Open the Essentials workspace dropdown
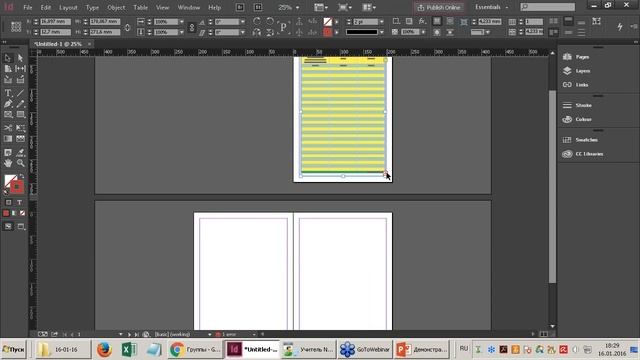The width and height of the screenshot is (640, 360). [491, 7]
